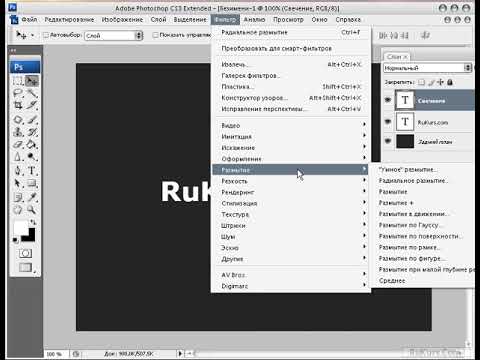Select the Paint Bucket tool
The image size is (480, 360).
tap(32, 145)
